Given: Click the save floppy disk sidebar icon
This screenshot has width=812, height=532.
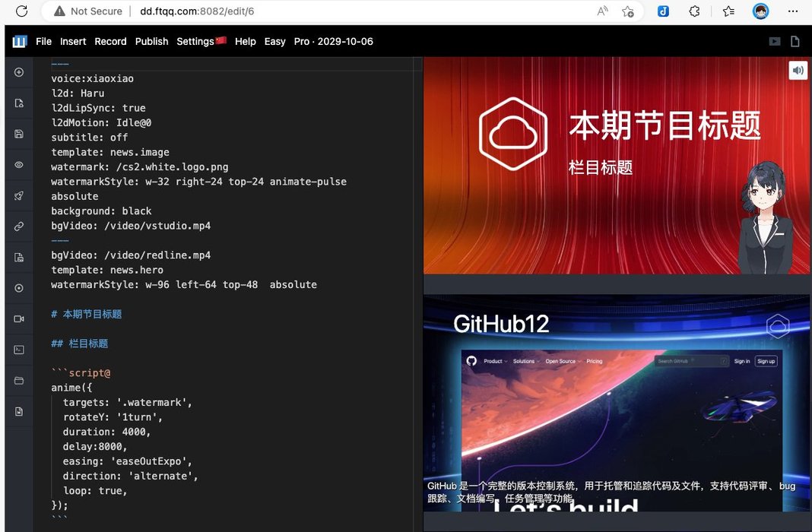Looking at the screenshot, I should pyautogui.click(x=19, y=134).
